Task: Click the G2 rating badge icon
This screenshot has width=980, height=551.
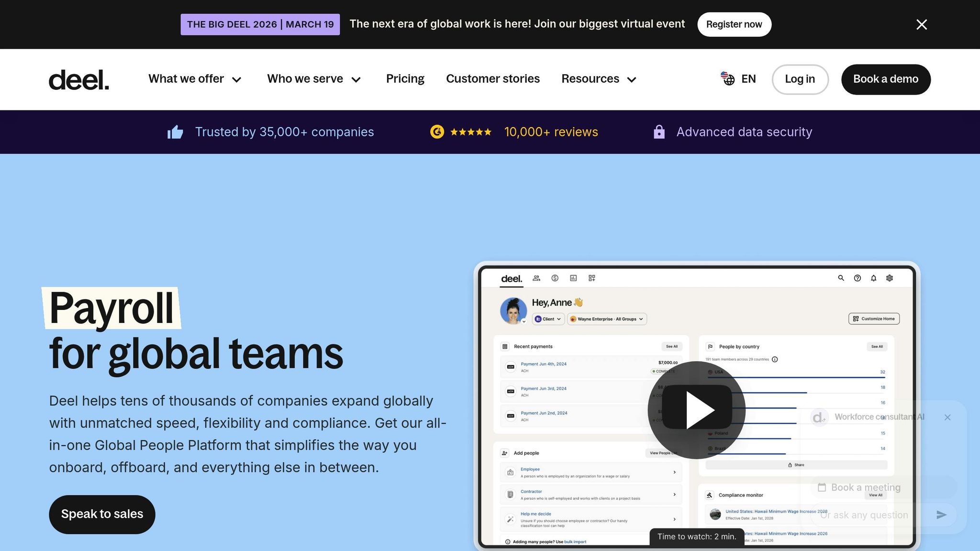Action: (x=437, y=132)
